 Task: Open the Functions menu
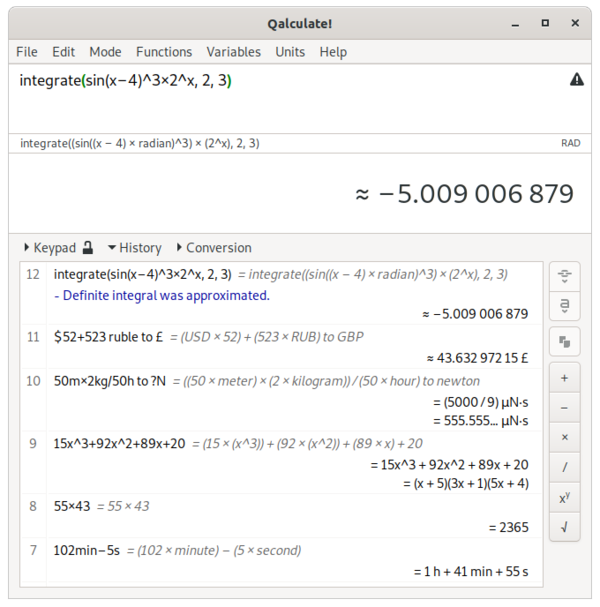click(x=164, y=52)
